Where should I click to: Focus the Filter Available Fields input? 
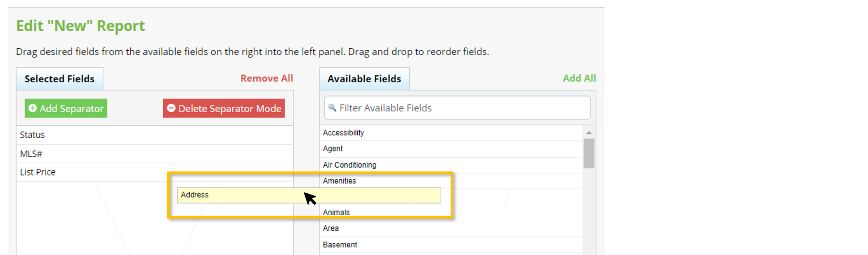pos(457,108)
